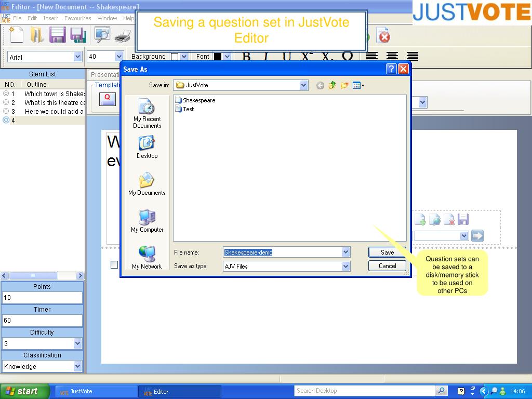Viewport: 532px width, 399px height.
Task: Tick the answer checkbox on the slide
Action: click(x=114, y=264)
